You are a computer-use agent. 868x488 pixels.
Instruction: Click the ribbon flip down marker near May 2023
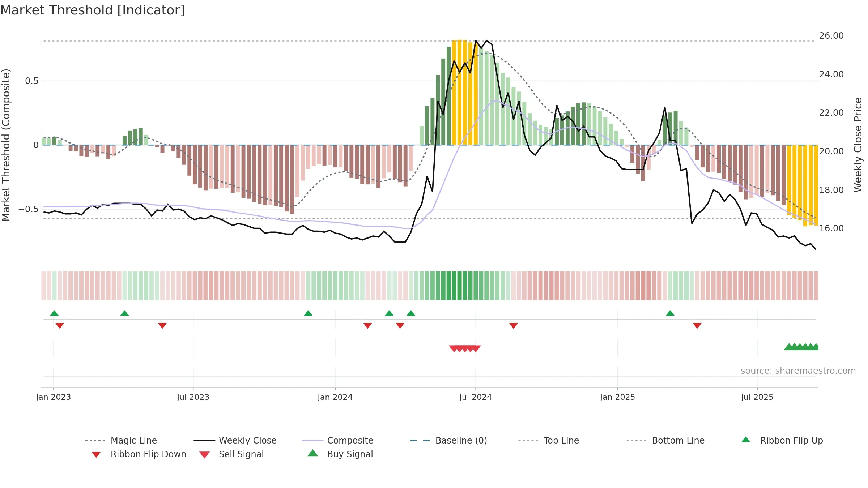162,326
